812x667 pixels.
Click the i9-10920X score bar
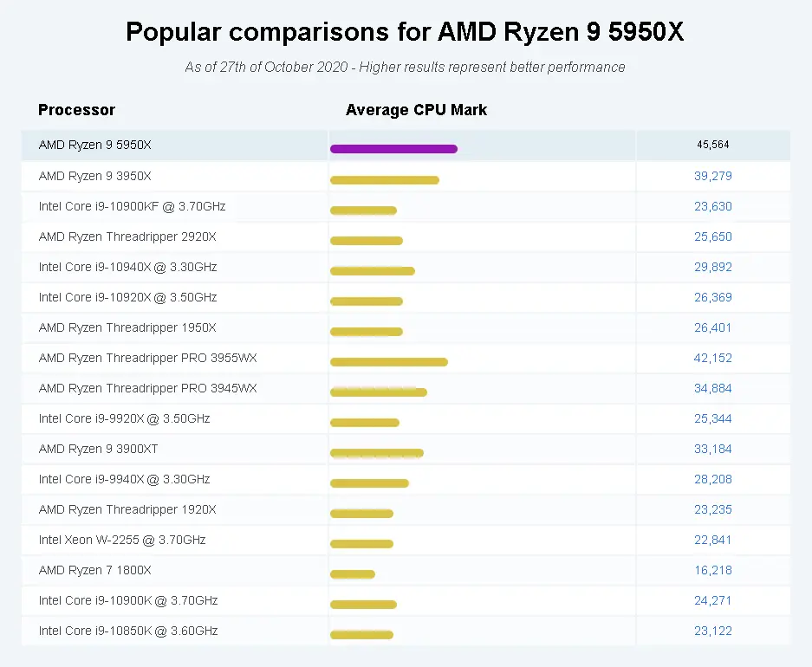366,301
